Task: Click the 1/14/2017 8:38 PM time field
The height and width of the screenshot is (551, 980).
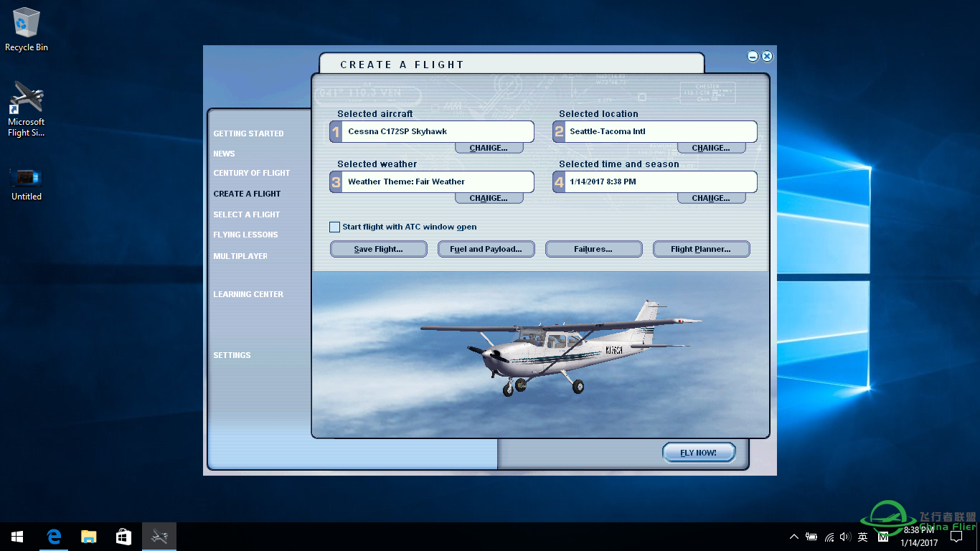Action: (x=661, y=182)
